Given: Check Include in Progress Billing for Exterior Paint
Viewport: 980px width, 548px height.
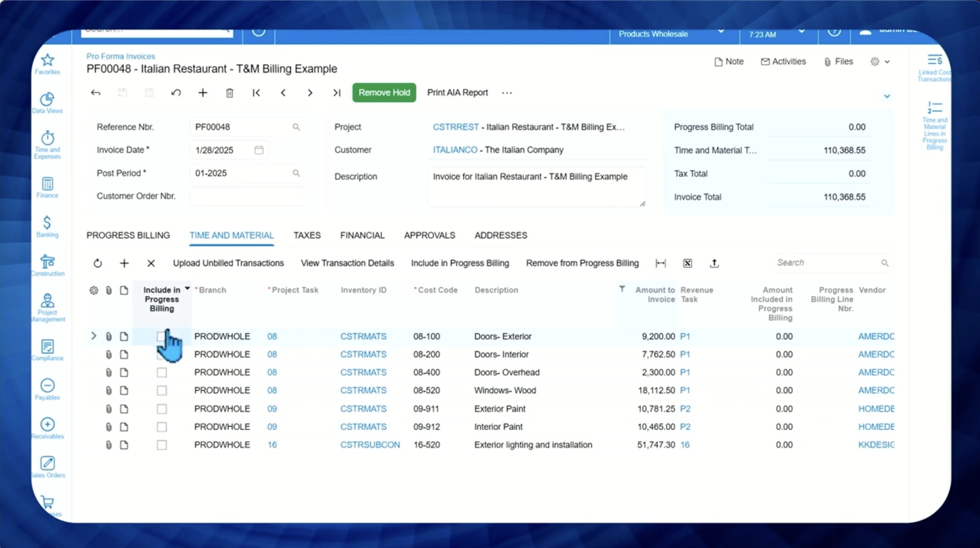Looking at the screenshot, I should point(162,409).
